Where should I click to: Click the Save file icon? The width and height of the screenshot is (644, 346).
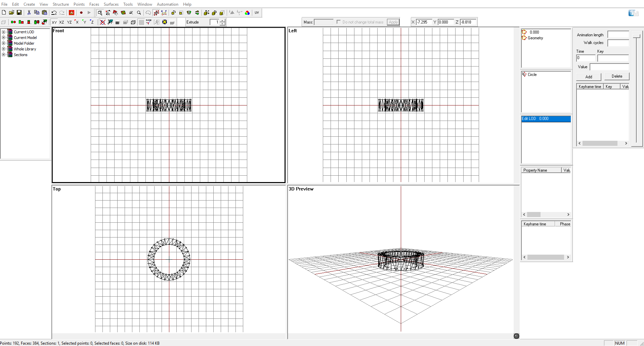19,12
